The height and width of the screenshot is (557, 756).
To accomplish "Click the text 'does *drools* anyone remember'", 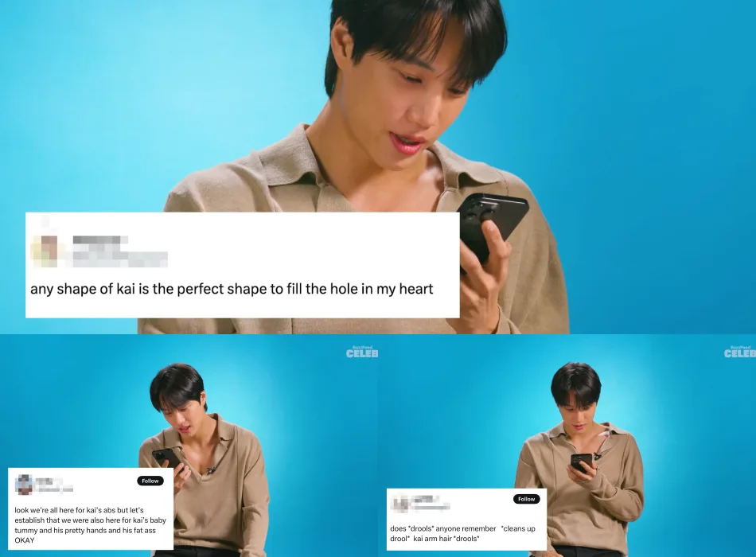I will pyautogui.click(x=443, y=529).
